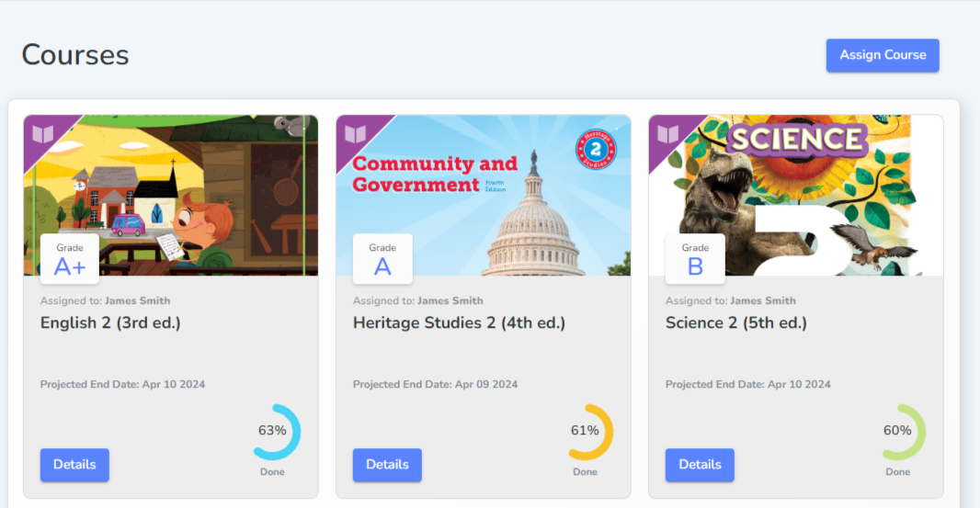980x508 pixels.
Task: Click the book icon on English 2 card
Action: coord(43,134)
